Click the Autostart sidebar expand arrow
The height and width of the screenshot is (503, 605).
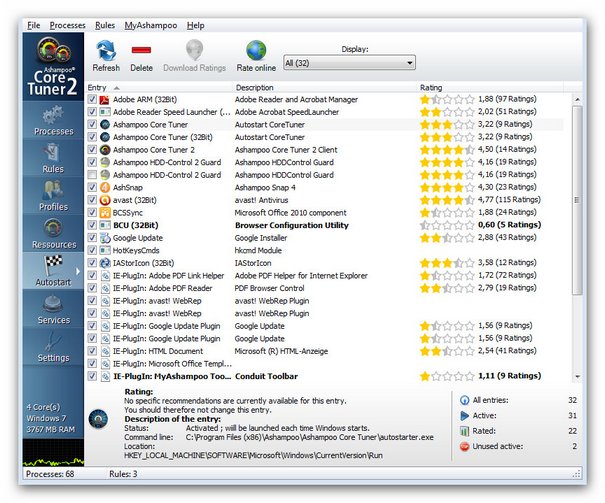click(78, 271)
